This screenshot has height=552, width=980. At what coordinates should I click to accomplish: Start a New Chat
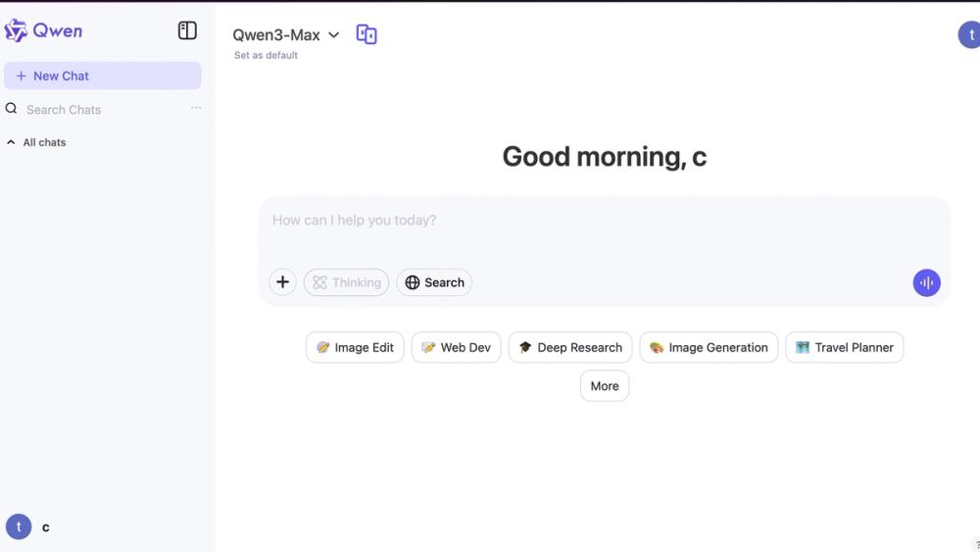click(103, 75)
